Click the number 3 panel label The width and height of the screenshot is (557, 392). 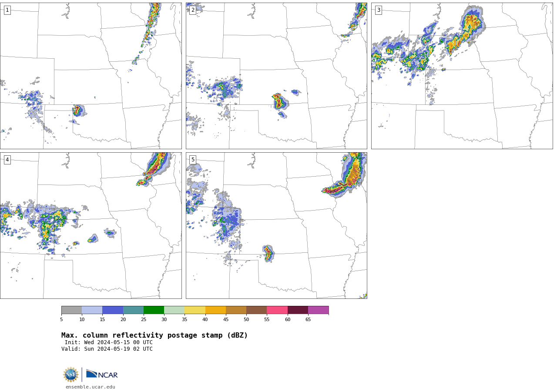[378, 10]
